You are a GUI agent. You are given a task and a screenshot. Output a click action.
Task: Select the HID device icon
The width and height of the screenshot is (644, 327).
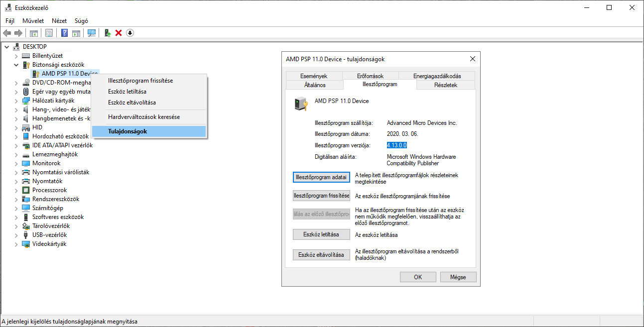[26, 127]
